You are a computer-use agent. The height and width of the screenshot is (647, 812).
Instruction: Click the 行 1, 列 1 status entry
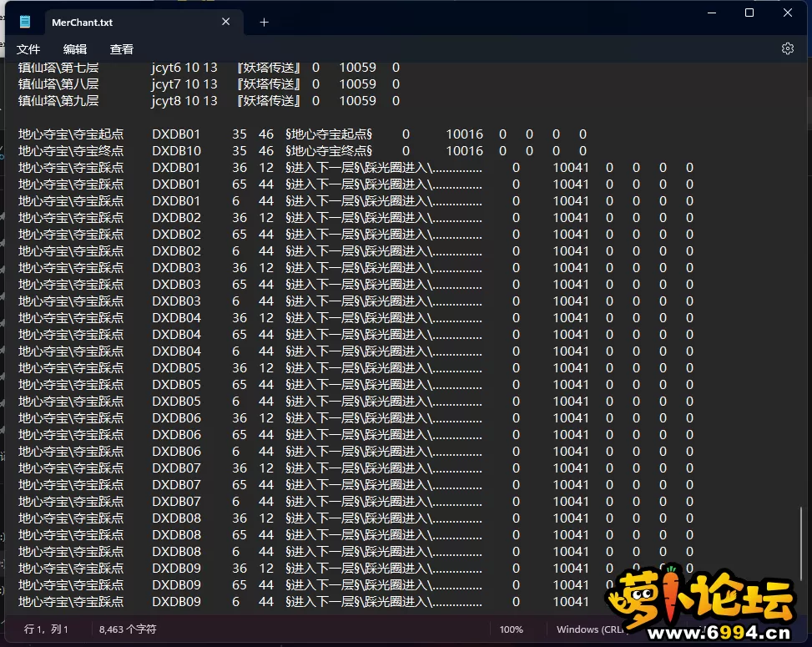pos(46,629)
